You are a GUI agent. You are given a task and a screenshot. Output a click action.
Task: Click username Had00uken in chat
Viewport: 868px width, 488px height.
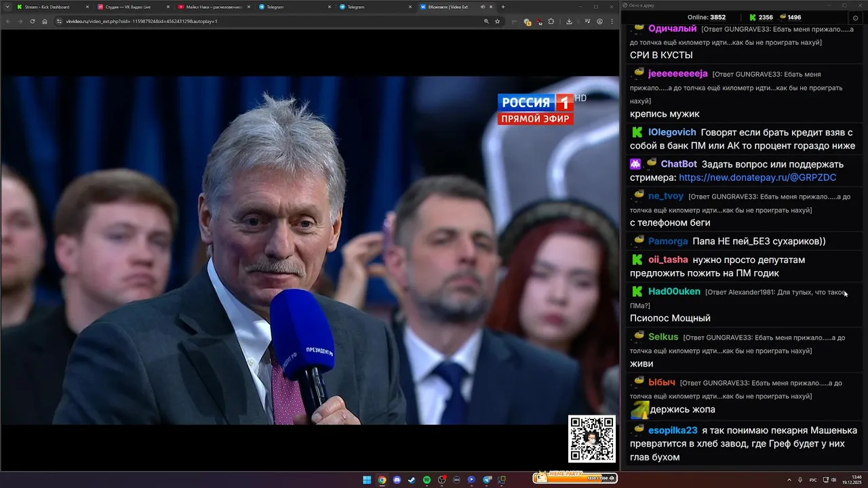coord(674,291)
